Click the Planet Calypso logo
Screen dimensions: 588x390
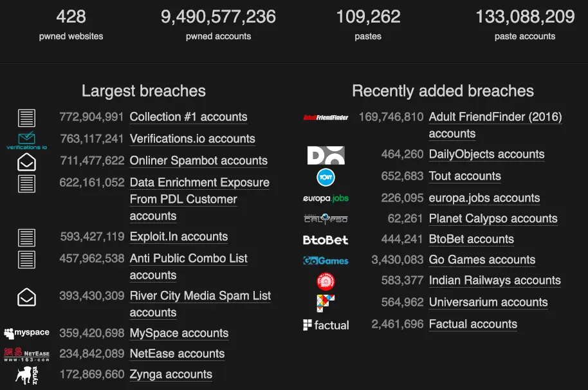pyautogui.click(x=326, y=219)
